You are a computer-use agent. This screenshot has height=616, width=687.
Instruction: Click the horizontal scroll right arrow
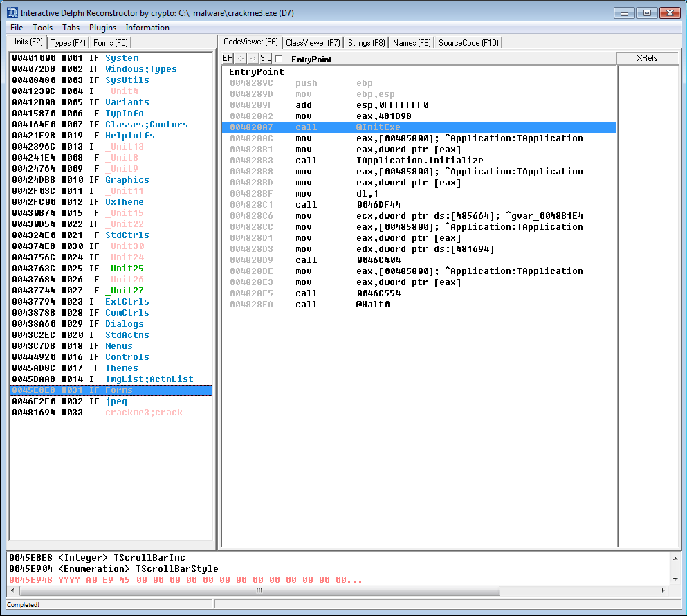(x=665, y=591)
